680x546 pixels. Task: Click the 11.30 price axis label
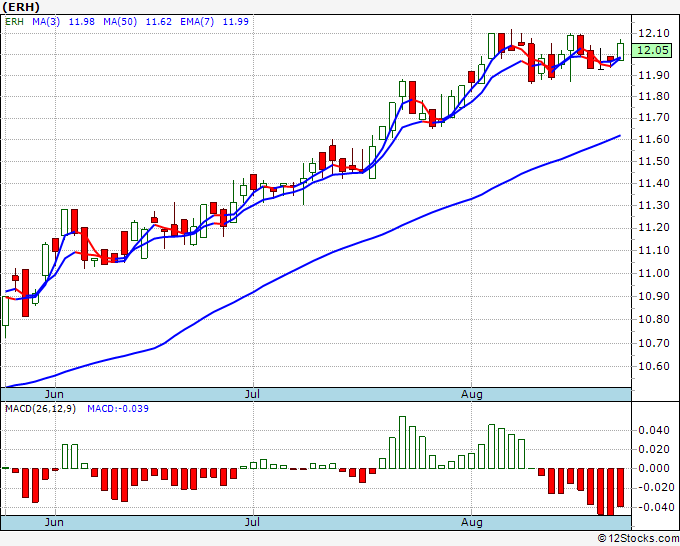(654, 205)
